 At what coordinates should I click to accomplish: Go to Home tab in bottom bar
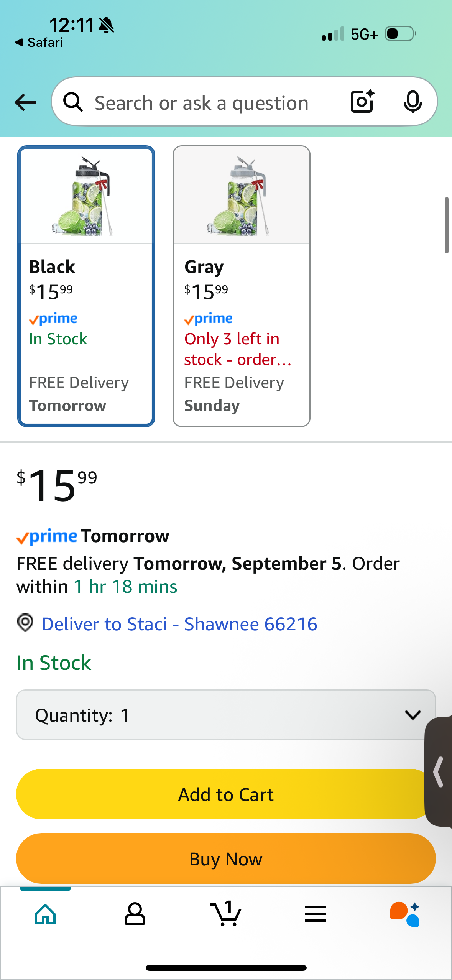45,914
